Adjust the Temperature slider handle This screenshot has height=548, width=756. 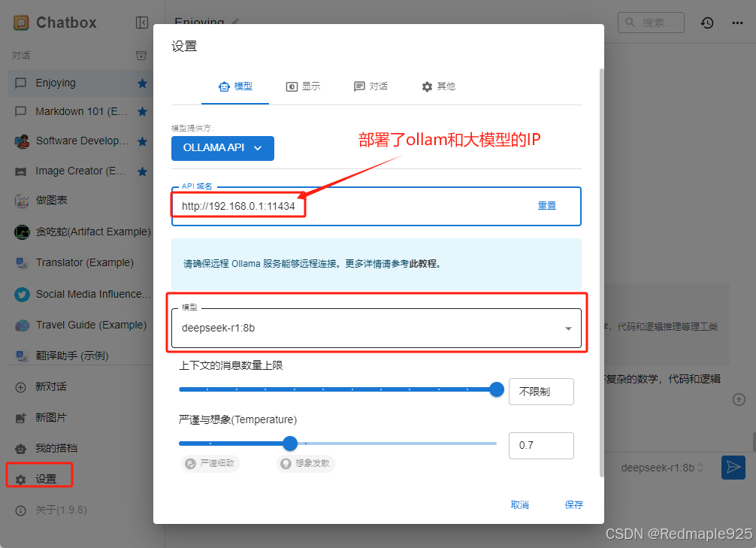coord(290,444)
